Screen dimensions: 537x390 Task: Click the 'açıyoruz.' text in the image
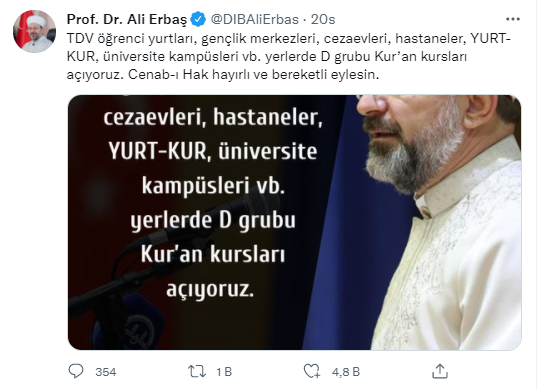(x=210, y=290)
